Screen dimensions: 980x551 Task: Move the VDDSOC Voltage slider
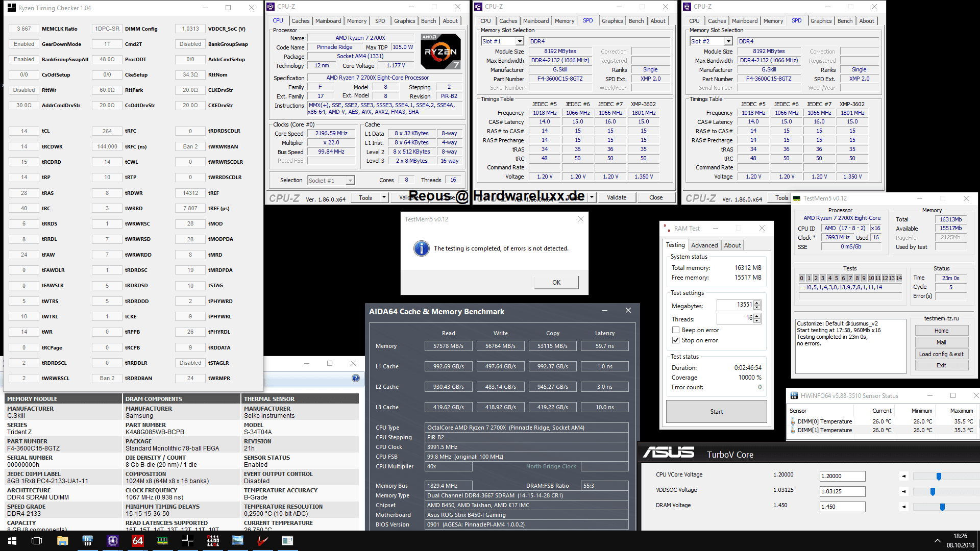[933, 491]
